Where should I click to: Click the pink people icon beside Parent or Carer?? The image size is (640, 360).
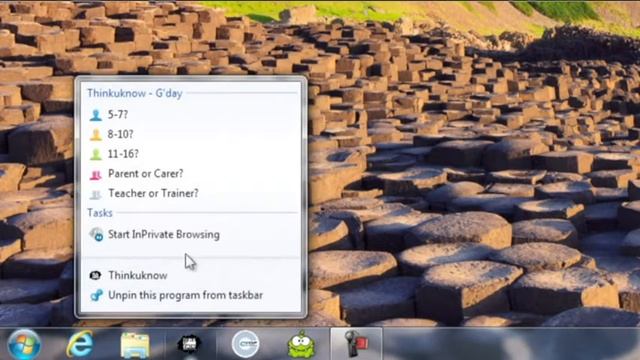coord(96,174)
